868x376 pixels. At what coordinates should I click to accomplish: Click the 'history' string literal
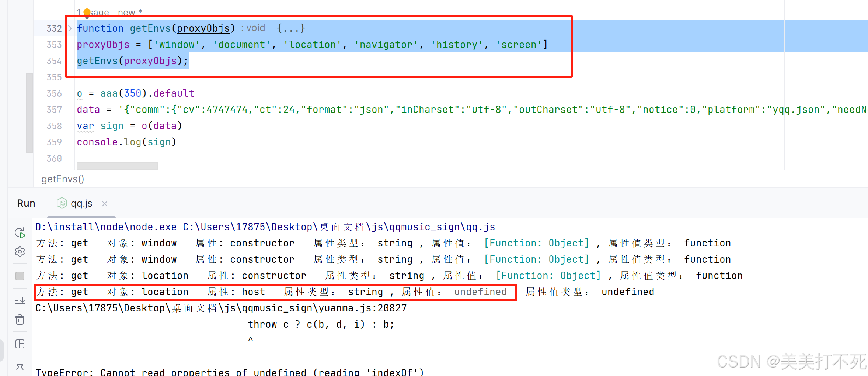point(457,45)
